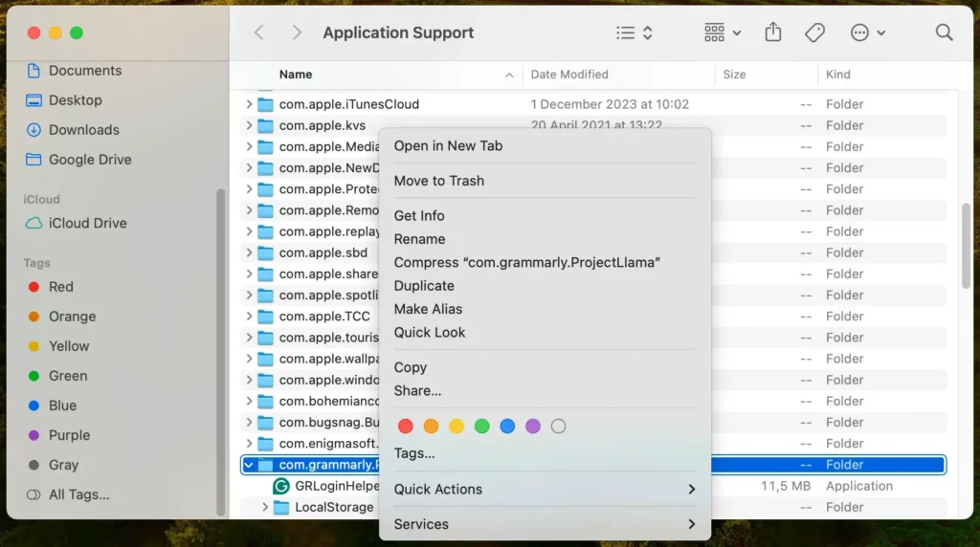Open the Quick Actions submenu
The height and width of the screenshot is (547, 980).
[x=545, y=489]
